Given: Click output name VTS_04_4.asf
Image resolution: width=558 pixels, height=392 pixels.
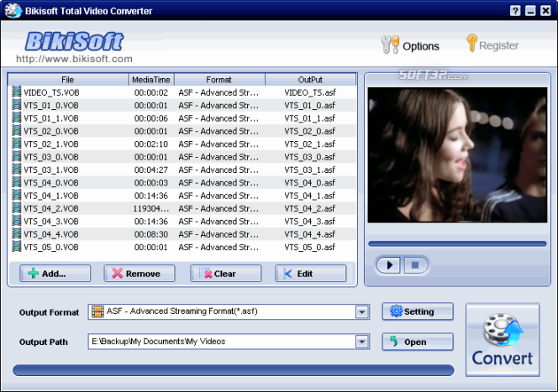Looking at the screenshot, I should click(310, 234).
